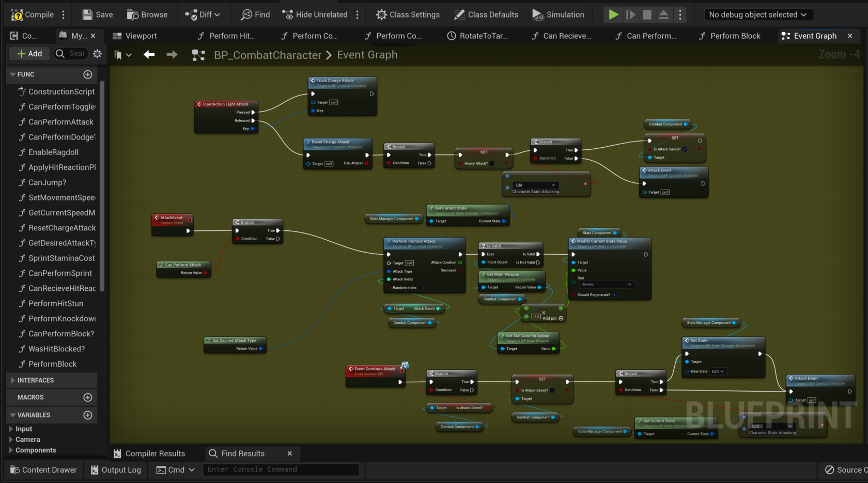Navigate back with the left arrow
This screenshot has width=868, height=483.
(x=149, y=55)
